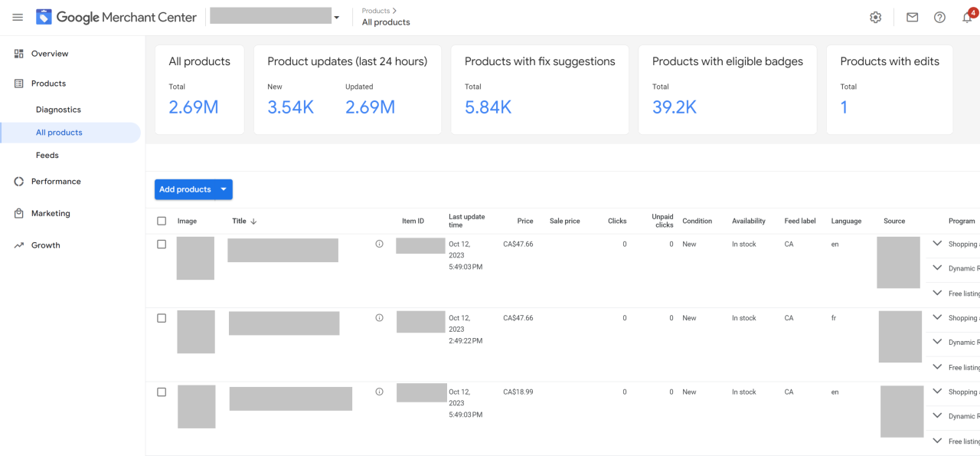This screenshot has width=980, height=456.
Task: Select all products using the header checkbox
Action: tap(162, 220)
